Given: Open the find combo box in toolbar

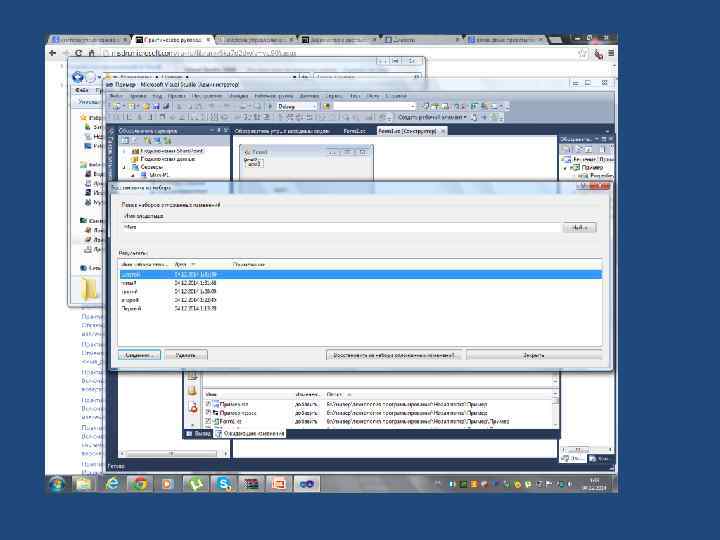Looking at the screenshot, I should (375, 107).
